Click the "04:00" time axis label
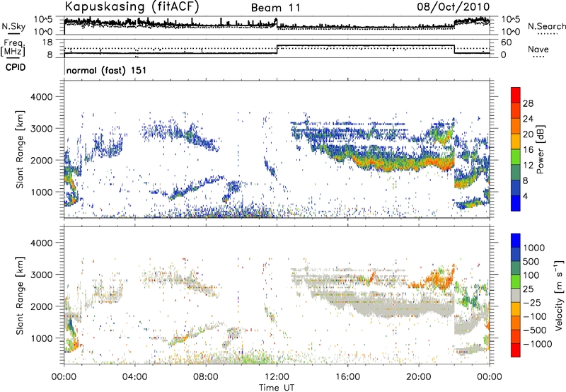Viewport: 566px width, 392px height. point(134,377)
